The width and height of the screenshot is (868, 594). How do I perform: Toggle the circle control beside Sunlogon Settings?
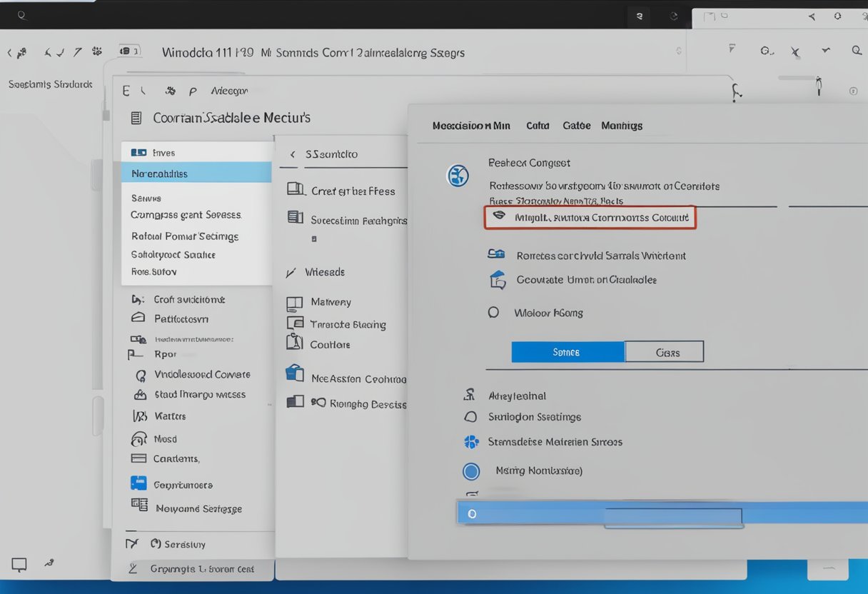click(x=471, y=417)
